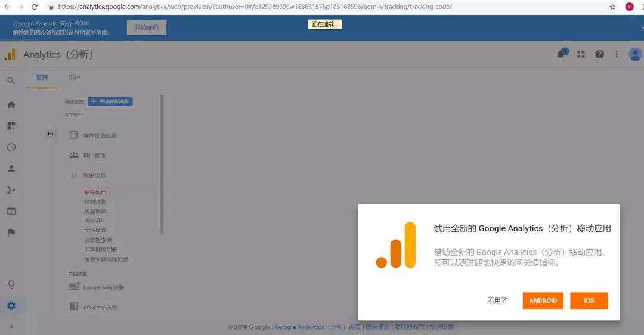Open the Conversions flag icon
Viewport: 644px width, 335px height.
[11, 233]
